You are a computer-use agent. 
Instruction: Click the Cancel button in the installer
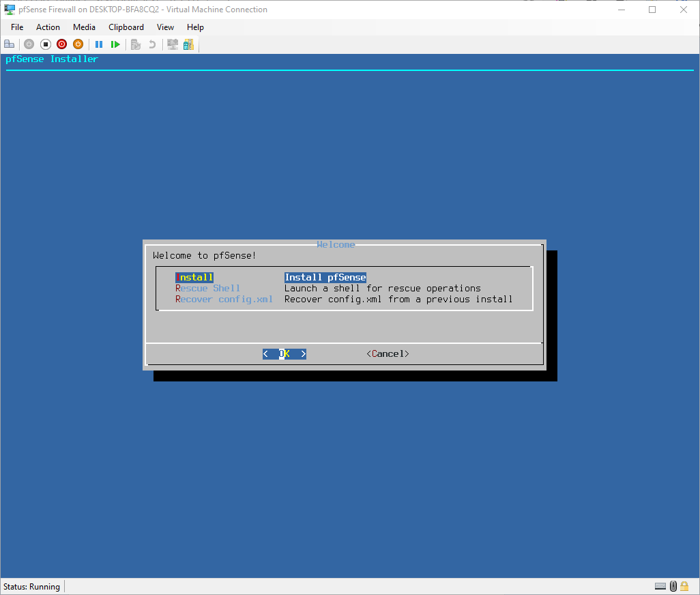tap(388, 354)
